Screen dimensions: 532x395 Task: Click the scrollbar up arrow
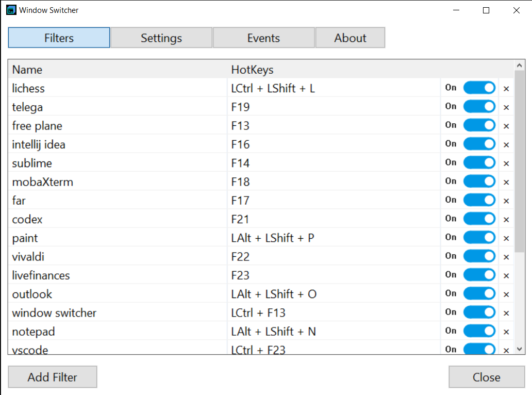click(519, 65)
